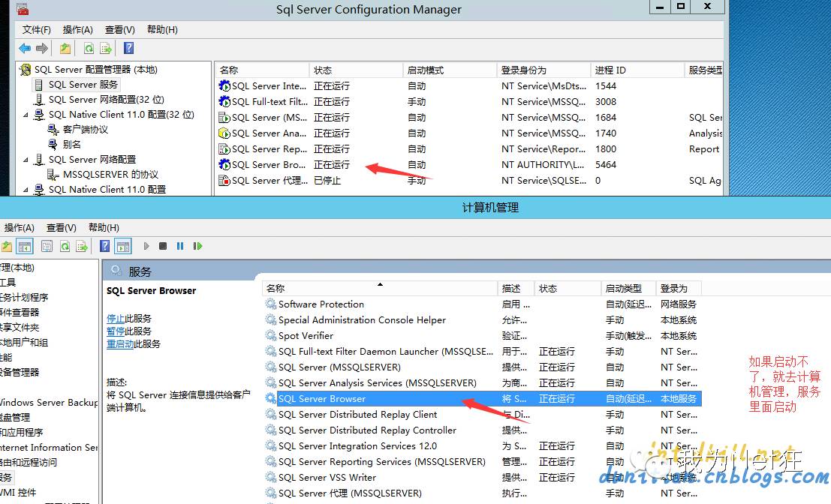
Task: Click SQL Server Inte... service icon
Action: (224, 85)
